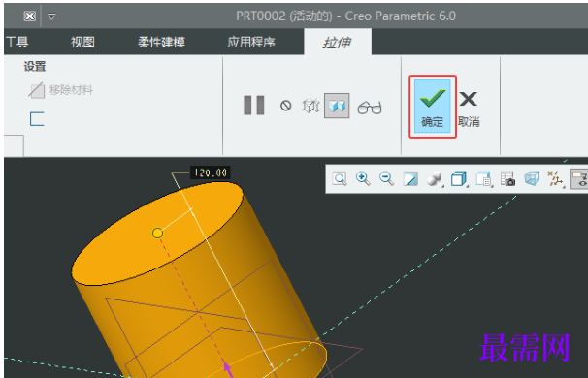Click the 120.00 depth dimension value
Image resolution: width=588 pixels, height=378 pixels.
[211, 173]
